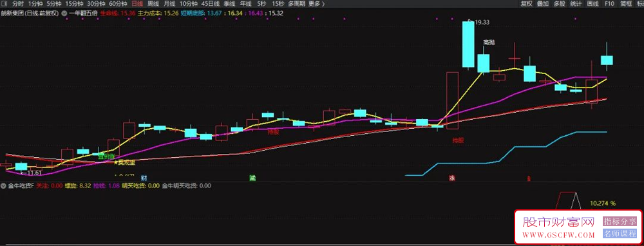The width and height of the screenshot is (644, 246).
Task: Activate the 画线 drawing tool
Action: (592, 4)
